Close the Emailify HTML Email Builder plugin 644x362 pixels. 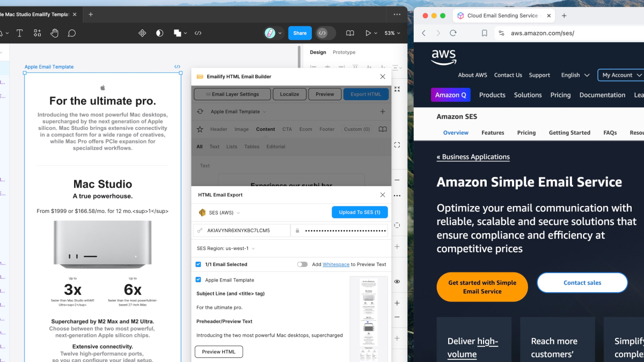[x=383, y=77]
